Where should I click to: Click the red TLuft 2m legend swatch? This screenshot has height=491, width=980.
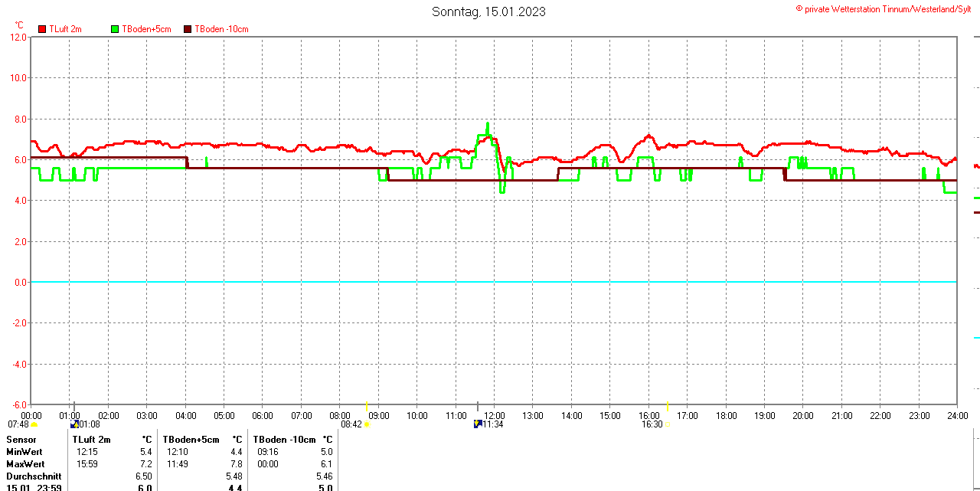pyautogui.click(x=42, y=29)
